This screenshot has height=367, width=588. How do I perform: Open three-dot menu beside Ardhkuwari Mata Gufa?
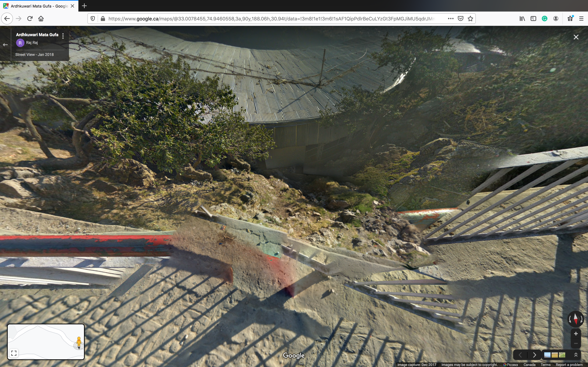(x=63, y=36)
